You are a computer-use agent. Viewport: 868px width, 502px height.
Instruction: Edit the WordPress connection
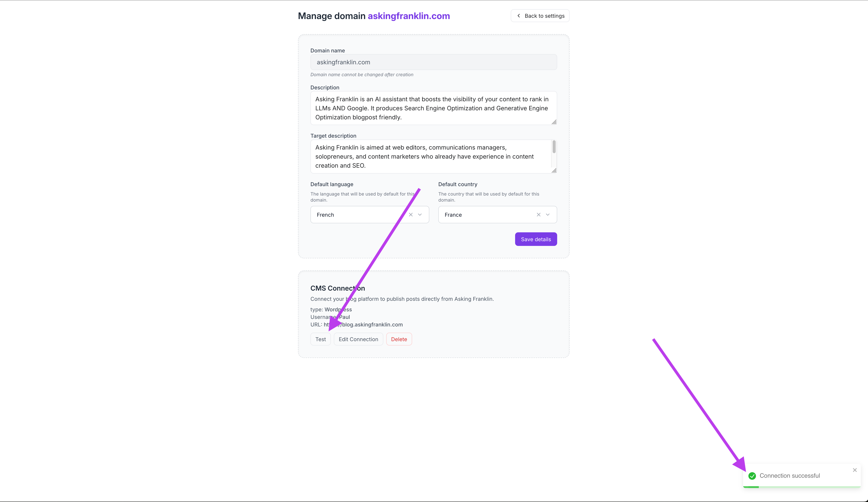[358, 339]
